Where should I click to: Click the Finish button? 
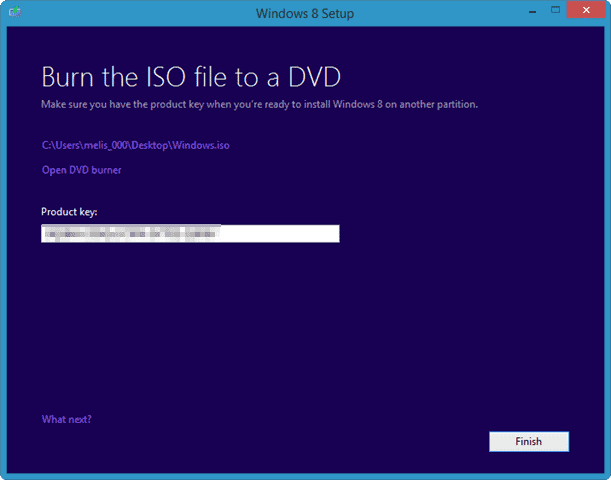pos(529,441)
